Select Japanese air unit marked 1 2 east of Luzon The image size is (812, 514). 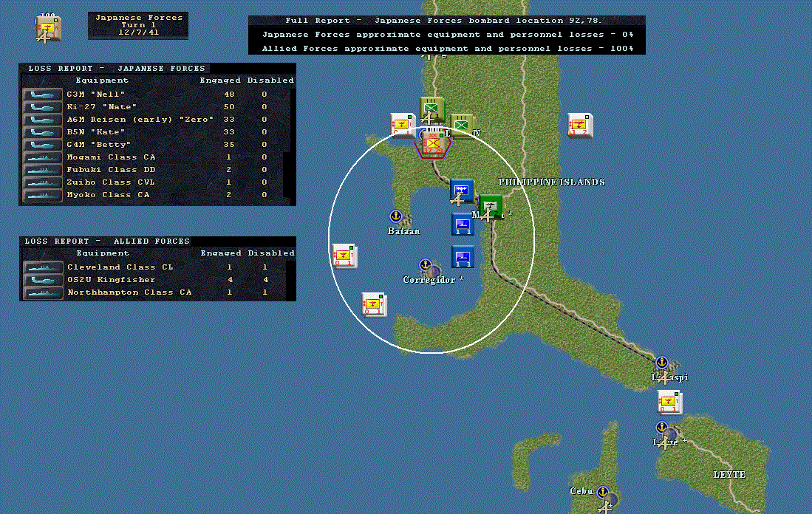[579, 126]
